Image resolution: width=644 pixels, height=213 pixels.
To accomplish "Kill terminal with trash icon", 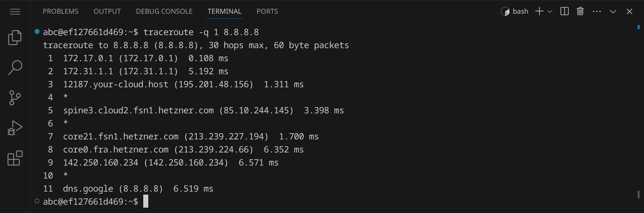I will 580,11.
